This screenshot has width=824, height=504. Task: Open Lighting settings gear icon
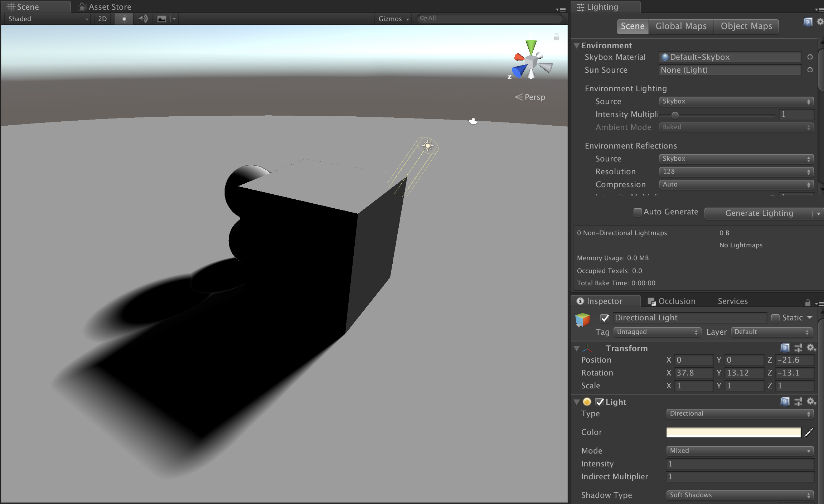click(x=820, y=22)
